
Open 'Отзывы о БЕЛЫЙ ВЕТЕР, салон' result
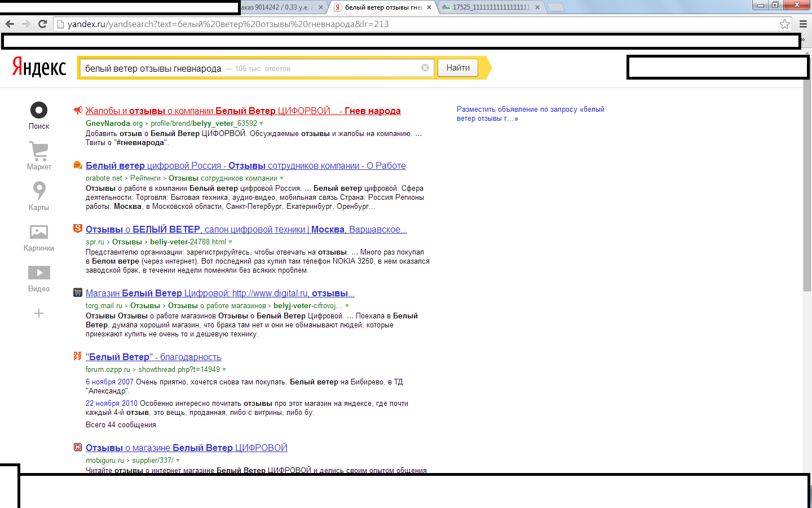pos(246,229)
